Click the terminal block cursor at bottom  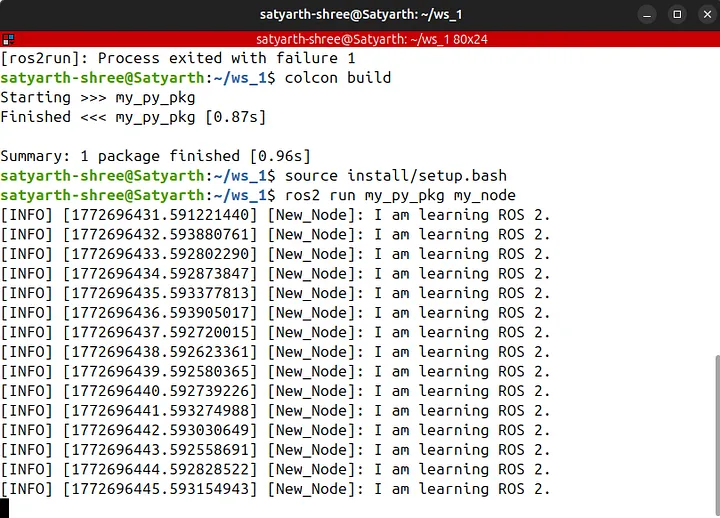(4, 508)
